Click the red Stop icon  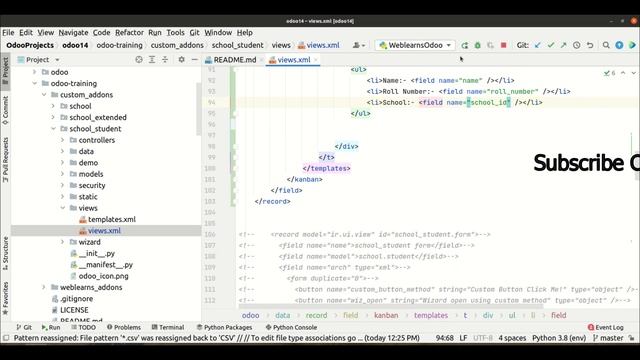pyautogui.click(x=504, y=45)
